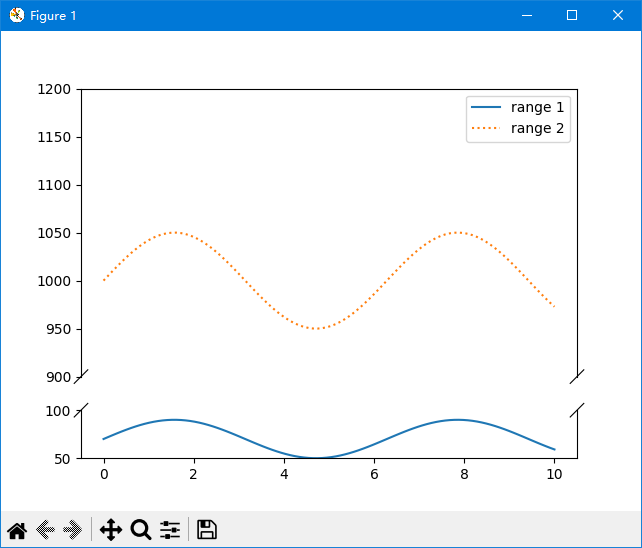This screenshot has height=548, width=642.
Task: Click the x-axis tick label 2
Action: [x=193, y=474]
